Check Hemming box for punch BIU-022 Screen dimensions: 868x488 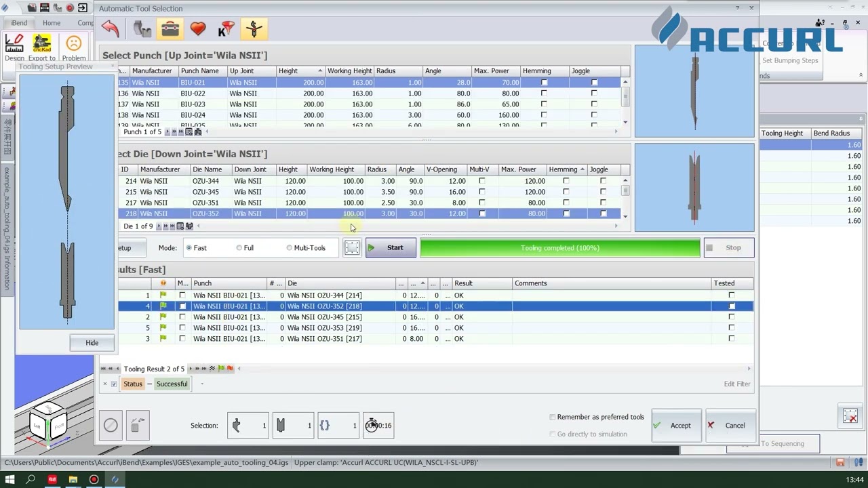[544, 94]
